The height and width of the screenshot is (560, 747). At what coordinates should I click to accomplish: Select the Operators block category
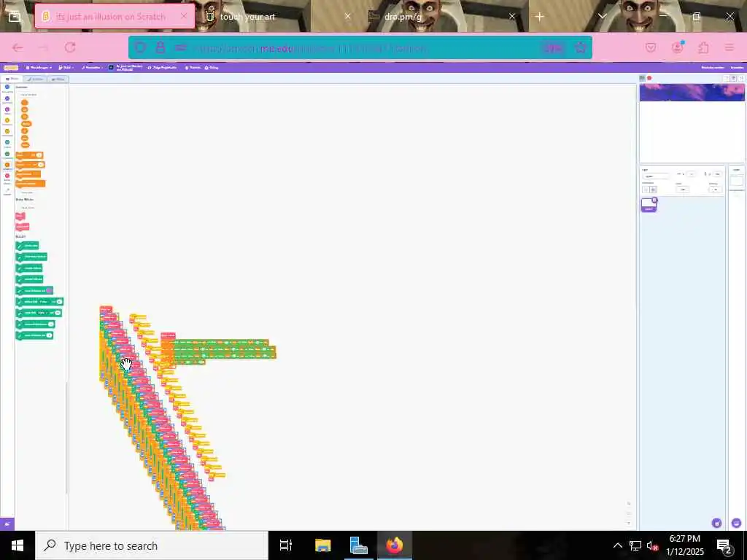(x=7, y=155)
